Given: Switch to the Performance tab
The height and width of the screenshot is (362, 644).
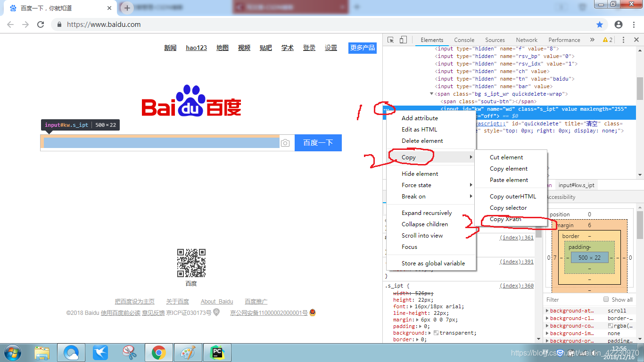Looking at the screenshot, I should [x=564, y=40].
